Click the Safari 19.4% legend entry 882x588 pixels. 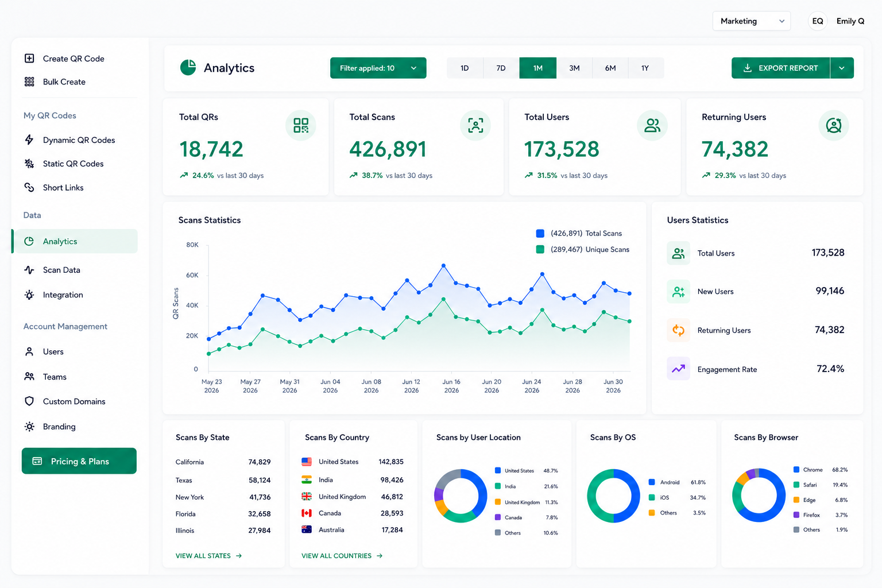[x=821, y=485]
